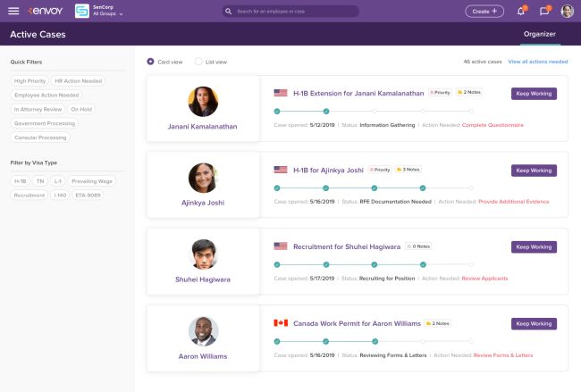Click the Envoy logo
The height and width of the screenshot is (392, 581).
pos(46,11)
